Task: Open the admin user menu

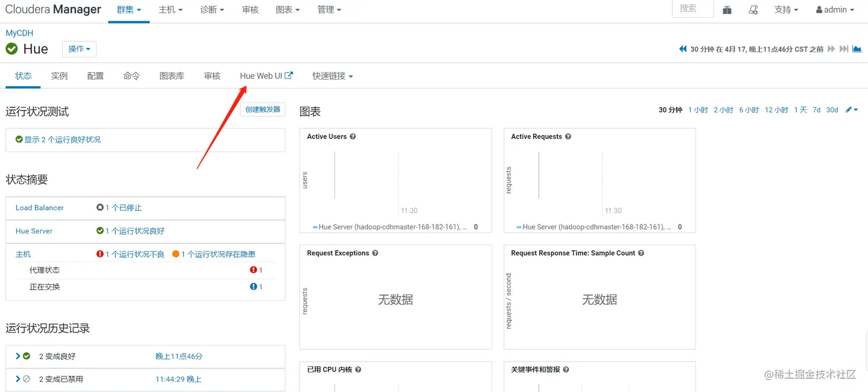Action: point(835,10)
